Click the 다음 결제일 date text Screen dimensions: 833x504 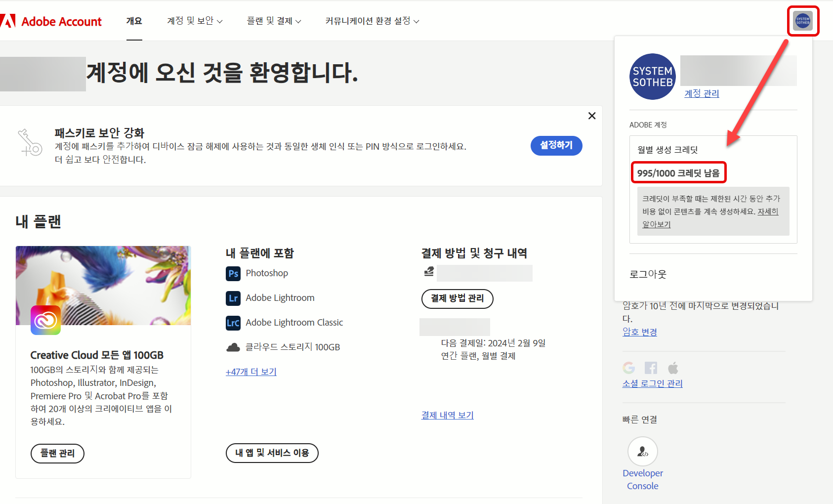(x=494, y=343)
